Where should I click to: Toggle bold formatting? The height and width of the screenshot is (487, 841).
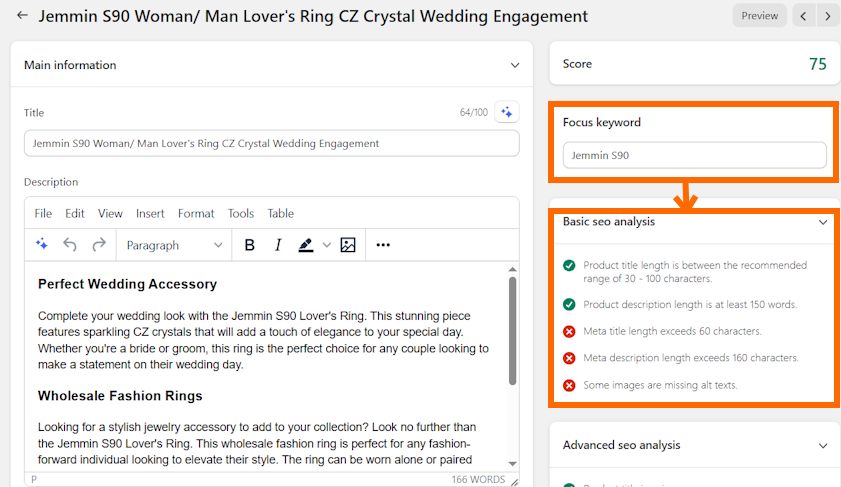pos(249,245)
